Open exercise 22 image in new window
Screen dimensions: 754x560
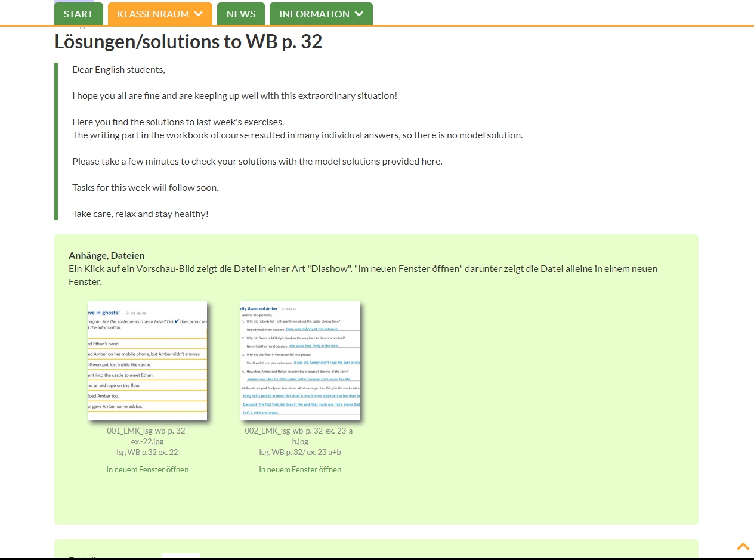(147, 469)
